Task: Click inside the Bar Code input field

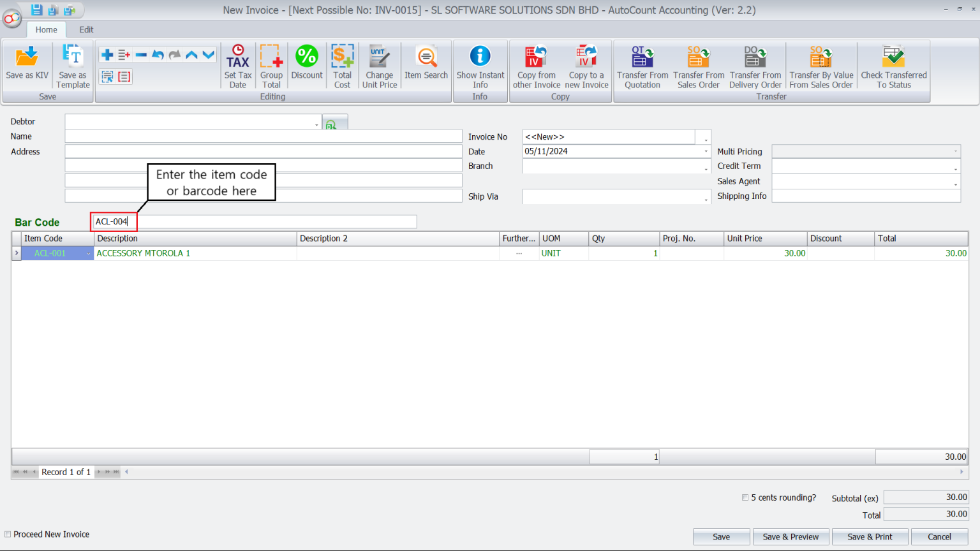Action: point(114,221)
